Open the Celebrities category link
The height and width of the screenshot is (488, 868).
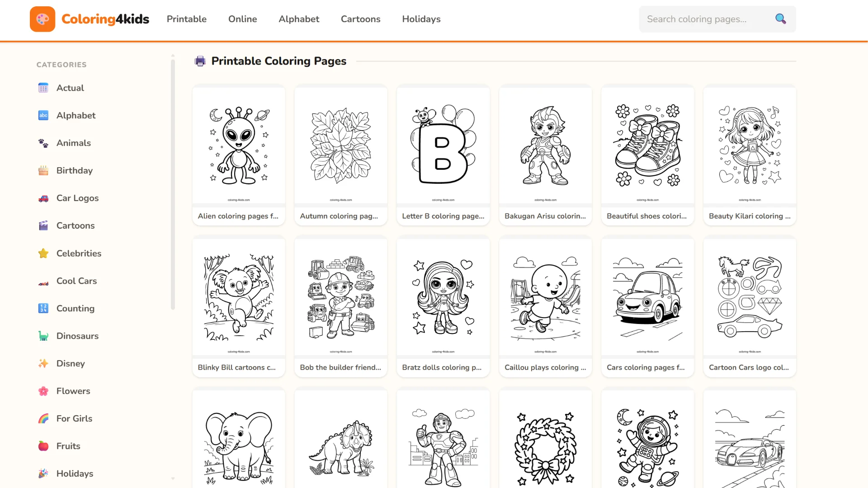point(79,253)
